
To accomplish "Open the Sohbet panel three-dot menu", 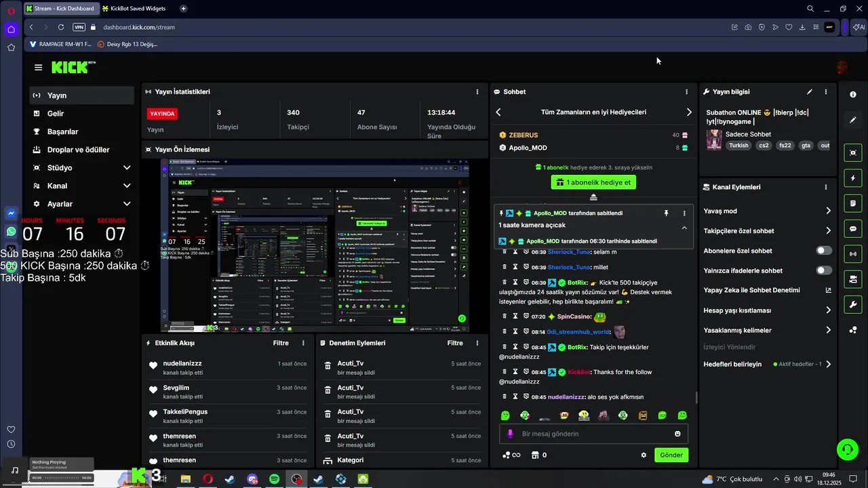I will point(686,91).
